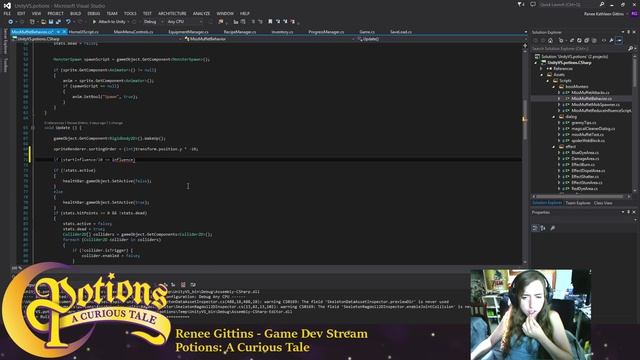Select the Solution 'UnityVS.potions' root node
The width and height of the screenshot is (640, 360).
(x=574, y=57)
